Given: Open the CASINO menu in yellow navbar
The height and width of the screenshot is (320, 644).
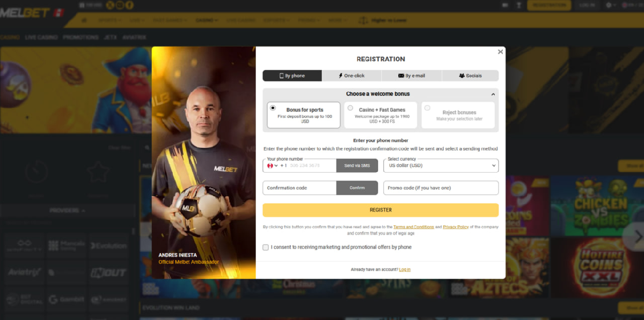Looking at the screenshot, I should coord(207,20).
